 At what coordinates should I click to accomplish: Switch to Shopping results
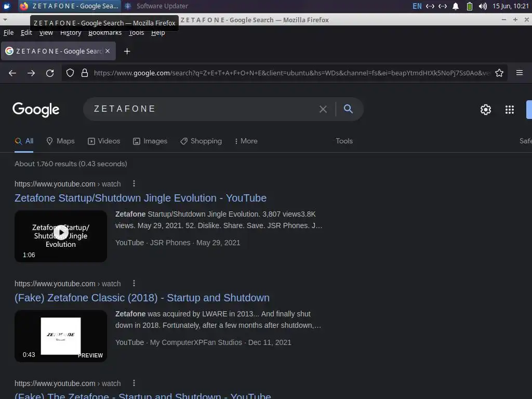tap(201, 141)
